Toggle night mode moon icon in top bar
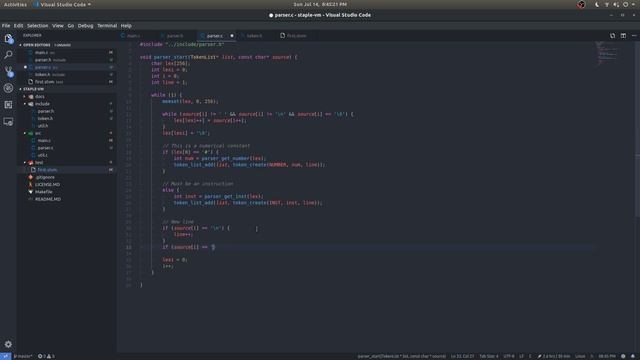 tap(597, 4)
